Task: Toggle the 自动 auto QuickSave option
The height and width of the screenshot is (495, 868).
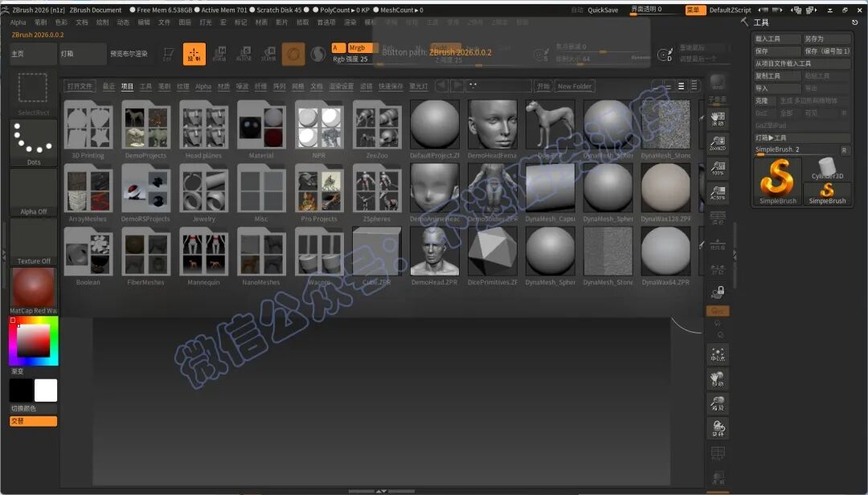Action: pyautogui.click(x=577, y=10)
